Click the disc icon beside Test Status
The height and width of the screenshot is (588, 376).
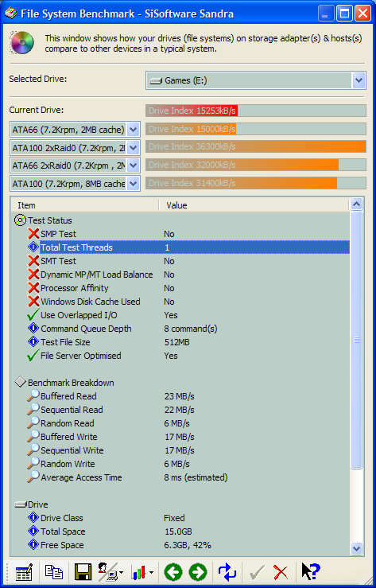coord(20,220)
